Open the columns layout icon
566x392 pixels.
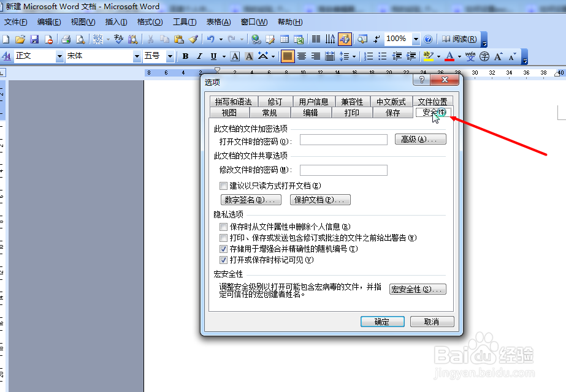(316, 39)
